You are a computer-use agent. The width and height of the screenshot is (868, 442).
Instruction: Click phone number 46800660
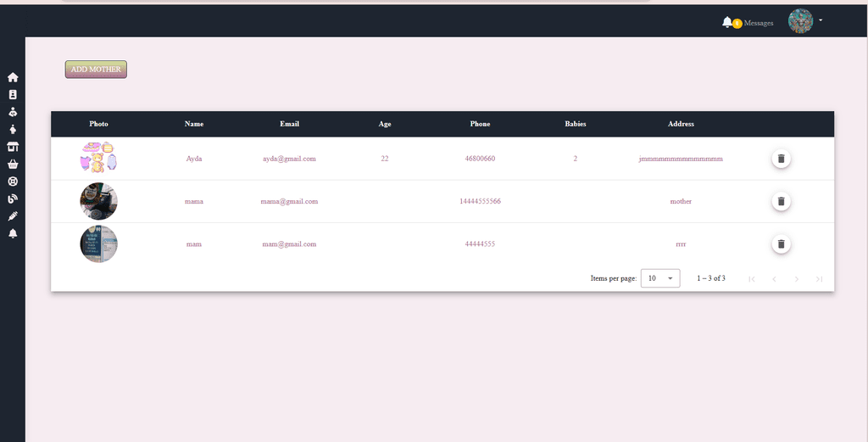pos(480,159)
